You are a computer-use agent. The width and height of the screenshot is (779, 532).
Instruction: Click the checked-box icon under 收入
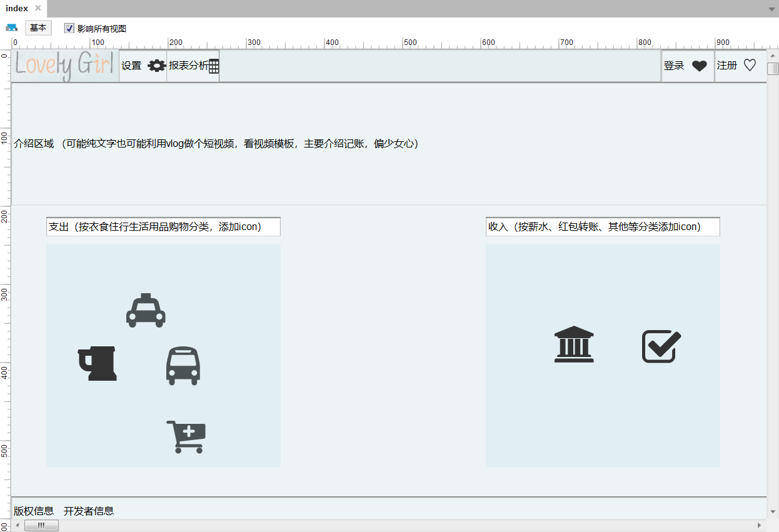tap(661, 346)
